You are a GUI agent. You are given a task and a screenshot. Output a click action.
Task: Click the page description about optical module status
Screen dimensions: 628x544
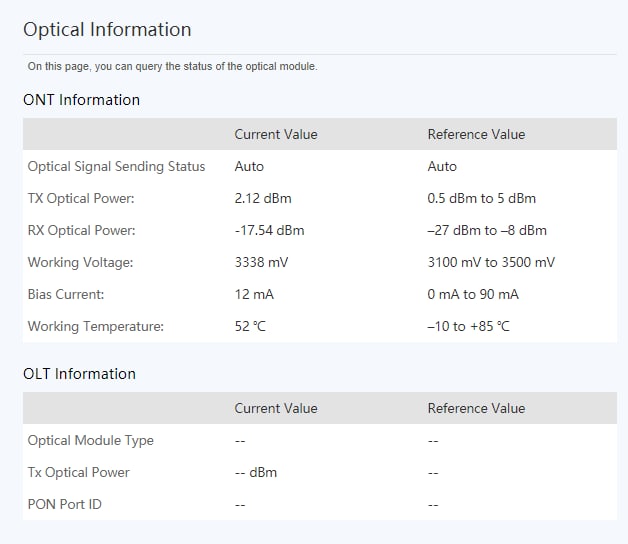(172, 66)
